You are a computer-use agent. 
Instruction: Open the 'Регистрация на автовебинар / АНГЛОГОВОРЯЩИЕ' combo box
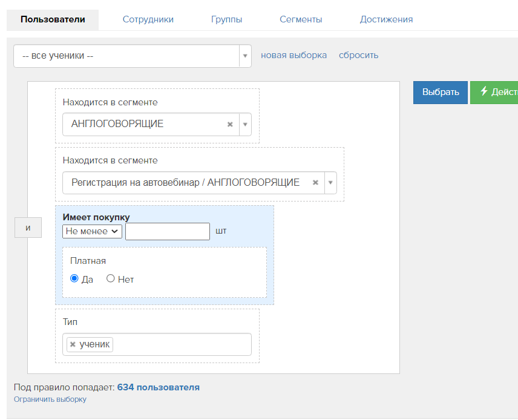point(200,182)
